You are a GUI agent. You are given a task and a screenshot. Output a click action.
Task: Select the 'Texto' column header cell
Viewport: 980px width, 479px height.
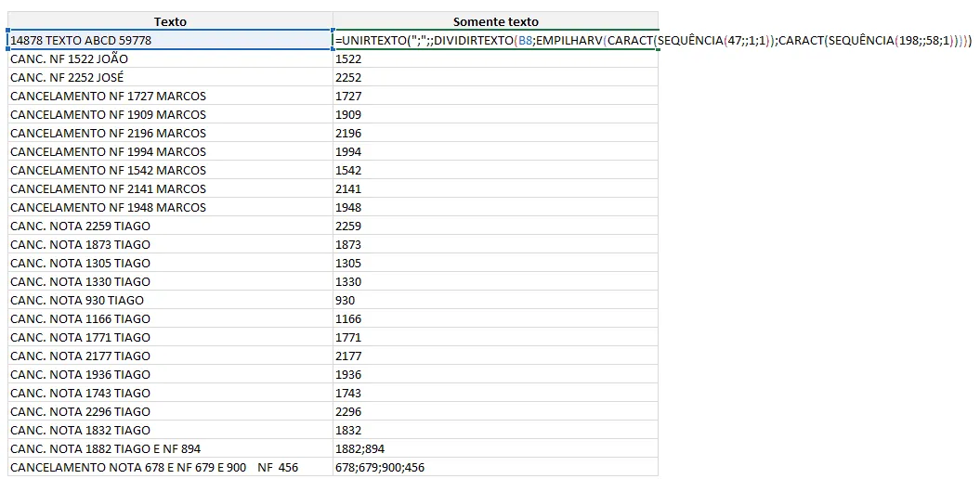point(170,21)
